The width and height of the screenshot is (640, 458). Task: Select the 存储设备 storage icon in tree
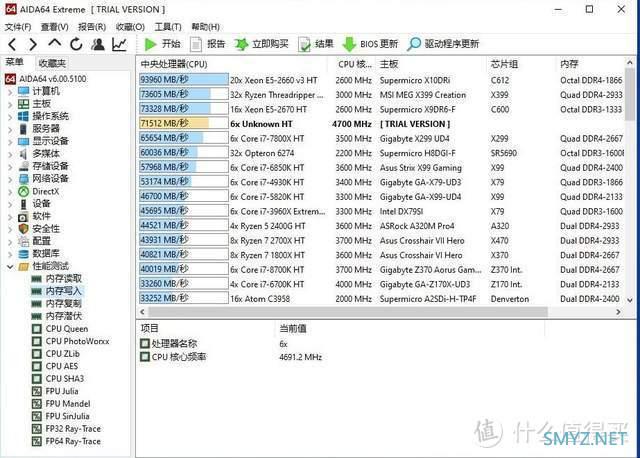(x=24, y=166)
